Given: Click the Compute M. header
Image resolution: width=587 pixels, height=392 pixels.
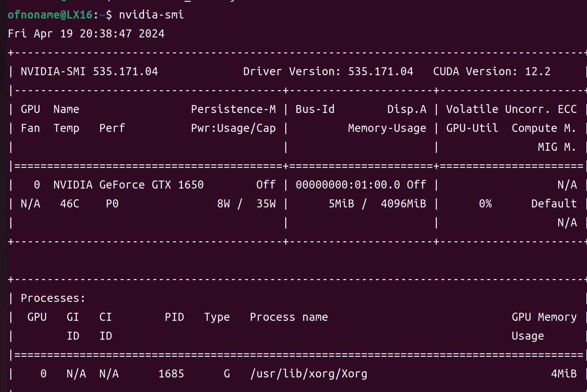Looking at the screenshot, I should click(544, 128).
